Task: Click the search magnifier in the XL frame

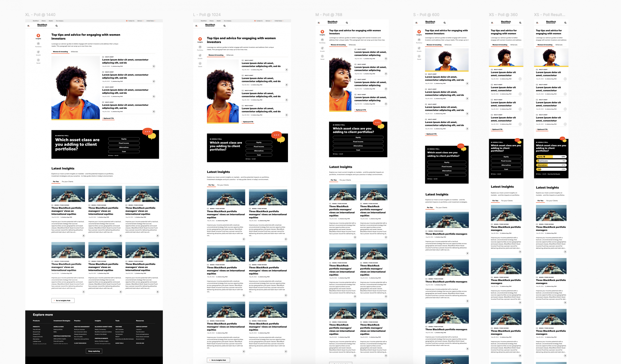Action: click(57, 26)
